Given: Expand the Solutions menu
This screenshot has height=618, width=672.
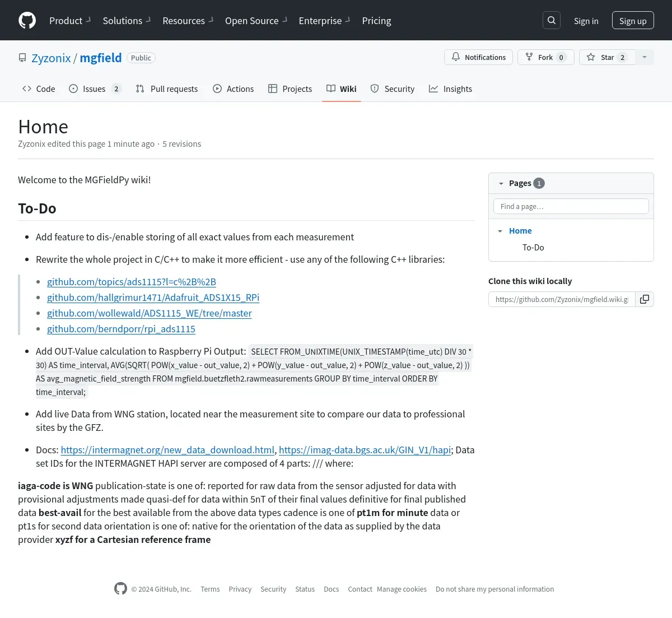Looking at the screenshot, I should point(127,21).
